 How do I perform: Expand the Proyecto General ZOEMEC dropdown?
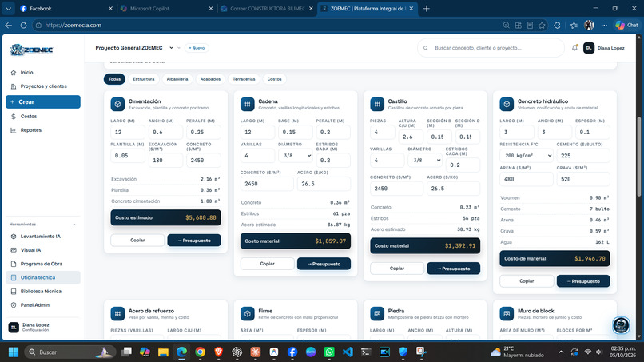pyautogui.click(x=171, y=48)
